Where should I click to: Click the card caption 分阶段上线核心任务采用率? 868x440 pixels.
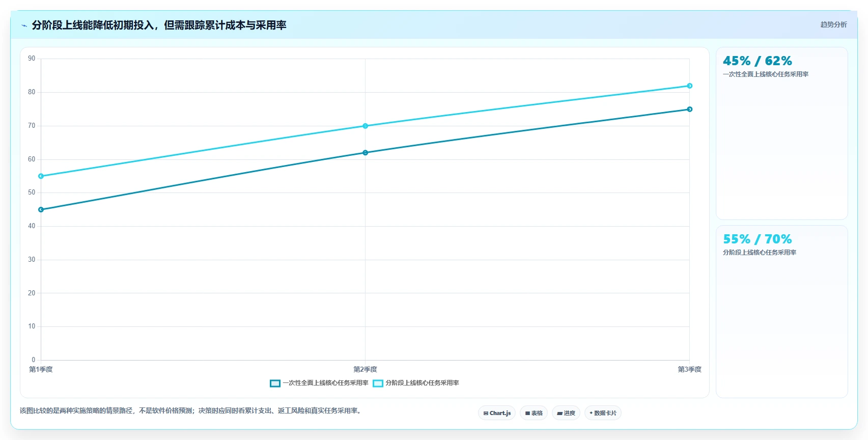[760, 253]
